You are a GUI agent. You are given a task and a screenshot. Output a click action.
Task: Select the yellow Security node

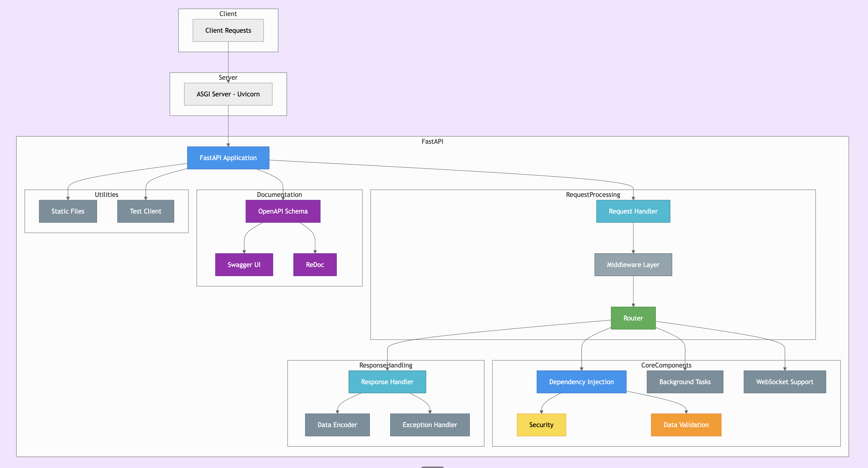coord(541,424)
